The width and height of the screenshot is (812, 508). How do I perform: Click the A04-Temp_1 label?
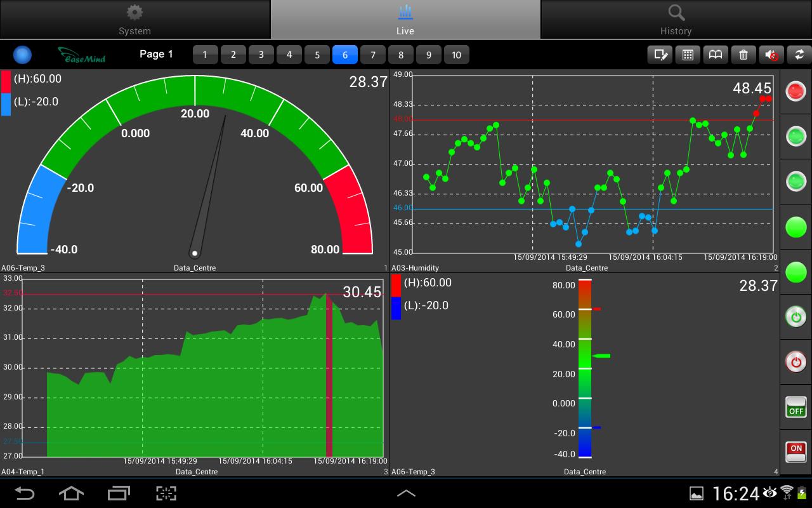23,472
